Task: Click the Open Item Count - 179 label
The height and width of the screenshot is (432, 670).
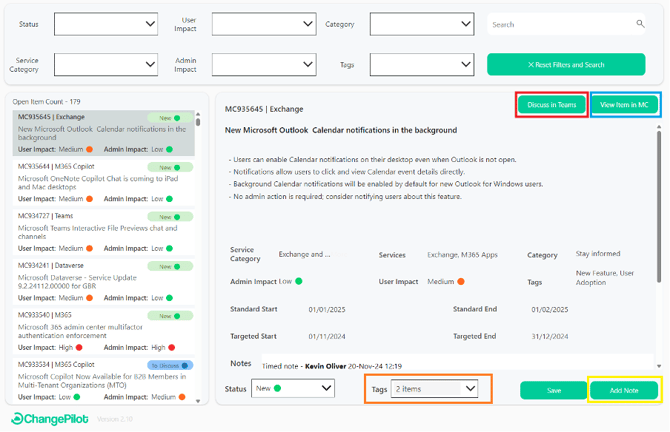Action: tap(46, 102)
